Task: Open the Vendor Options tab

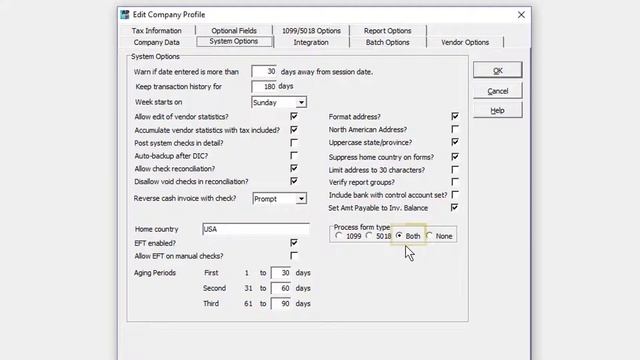Action: (465, 42)
